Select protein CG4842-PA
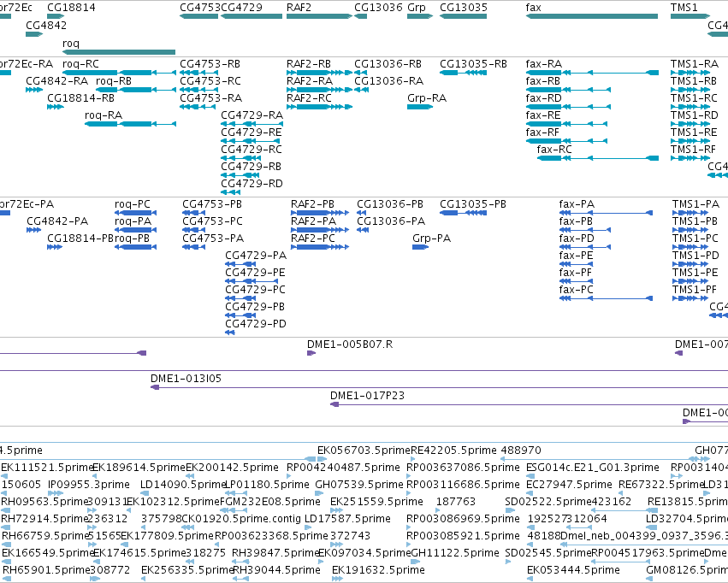 coord(34,230)
